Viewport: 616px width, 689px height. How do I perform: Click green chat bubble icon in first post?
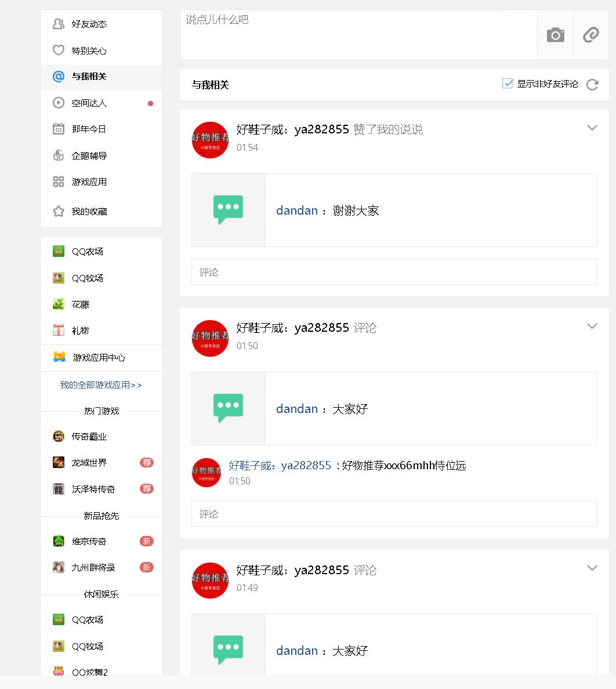click(x=228, y=209)
